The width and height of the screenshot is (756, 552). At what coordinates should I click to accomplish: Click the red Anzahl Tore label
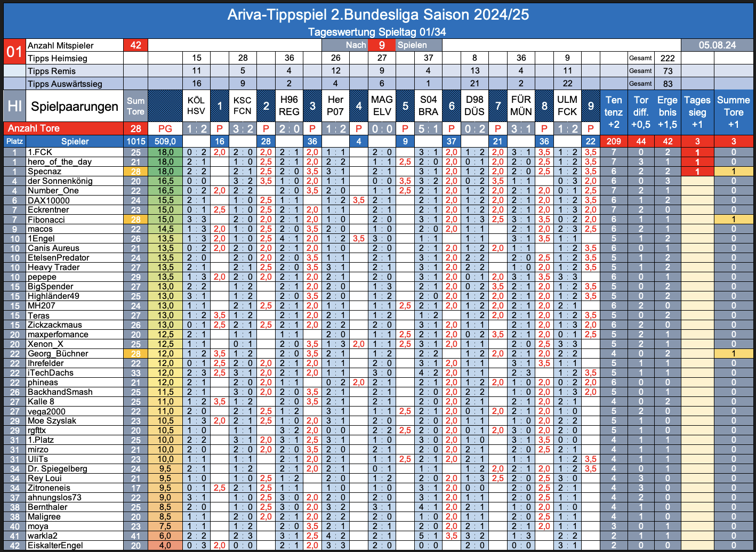click(x=63, y=128)
